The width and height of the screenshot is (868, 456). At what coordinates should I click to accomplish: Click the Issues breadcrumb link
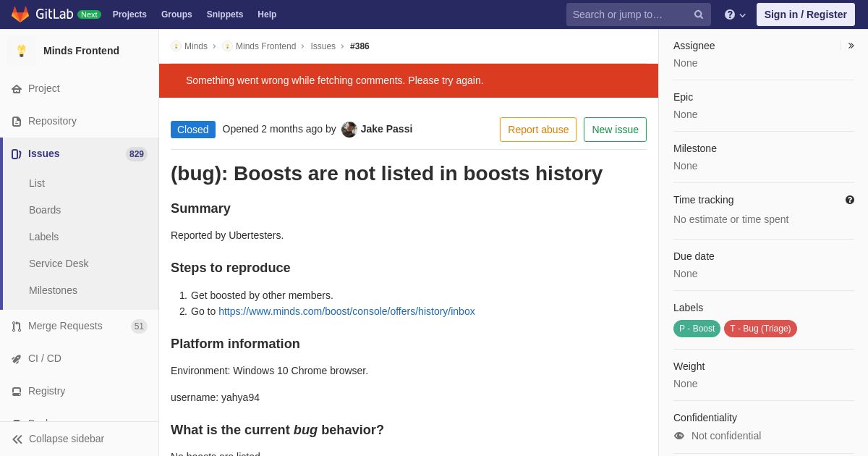[x=323, y=46]
